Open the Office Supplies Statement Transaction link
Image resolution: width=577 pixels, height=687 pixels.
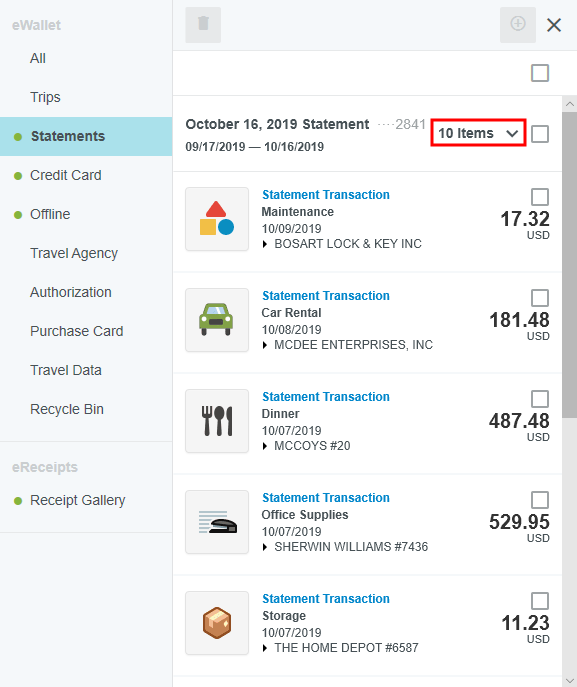[326, 498]
